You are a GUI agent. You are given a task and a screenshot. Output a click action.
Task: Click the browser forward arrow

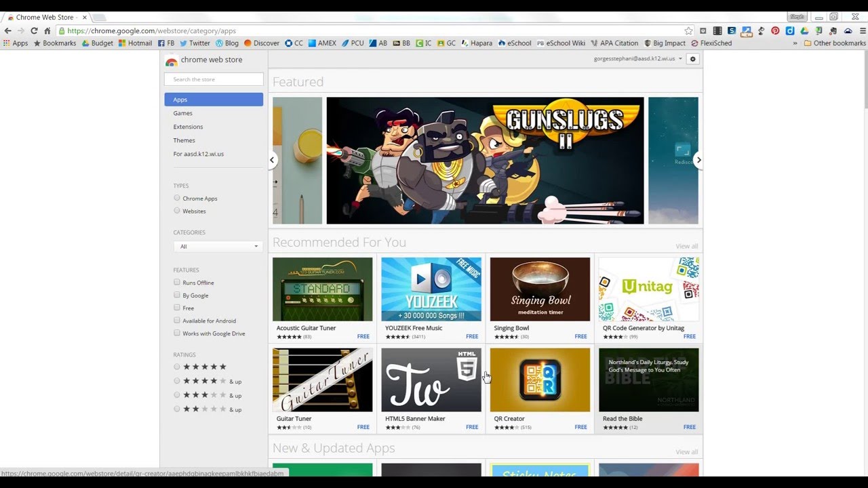pos(21,30)
